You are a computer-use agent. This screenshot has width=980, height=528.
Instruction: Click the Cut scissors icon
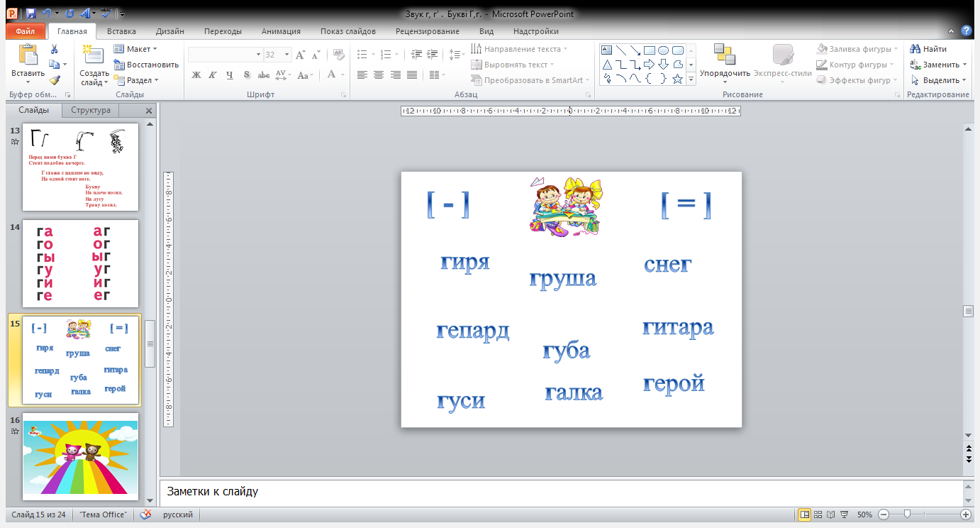pyautogui.click(x=54, y=49)
